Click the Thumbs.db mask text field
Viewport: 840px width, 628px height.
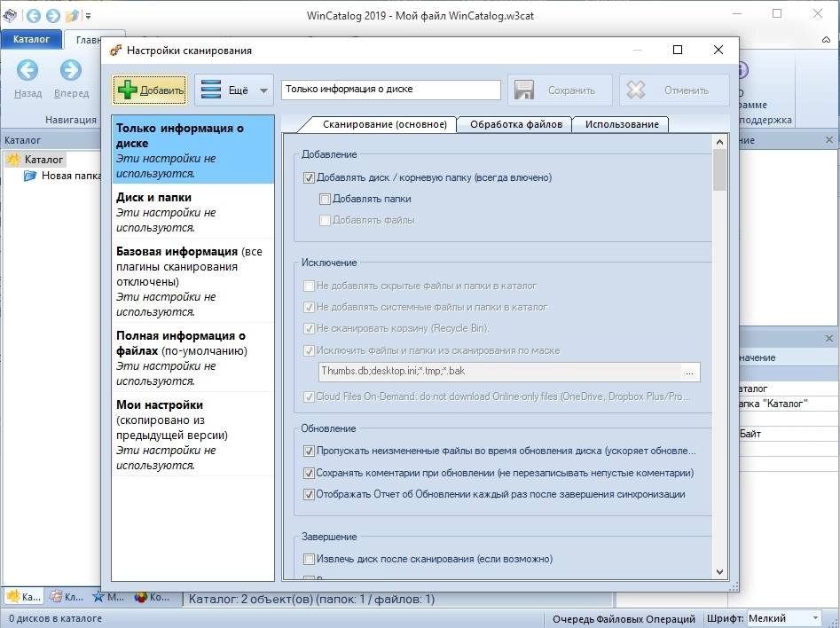point(499,372)
